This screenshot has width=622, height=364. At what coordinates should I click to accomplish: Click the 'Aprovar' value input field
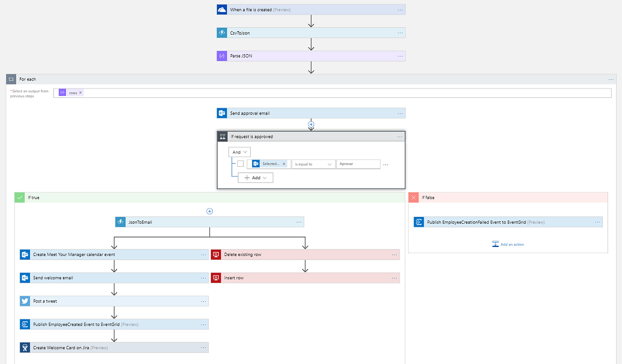tap(358, 164)
